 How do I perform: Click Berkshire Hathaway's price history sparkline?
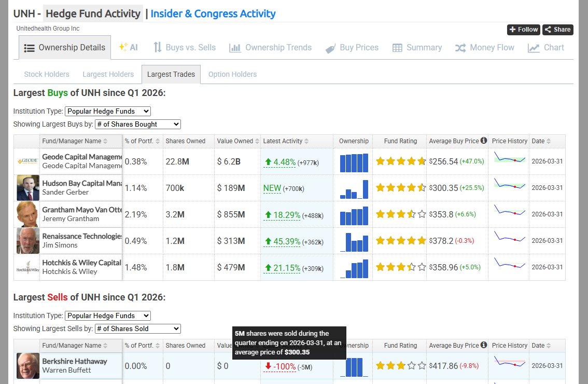pos(509,362)
